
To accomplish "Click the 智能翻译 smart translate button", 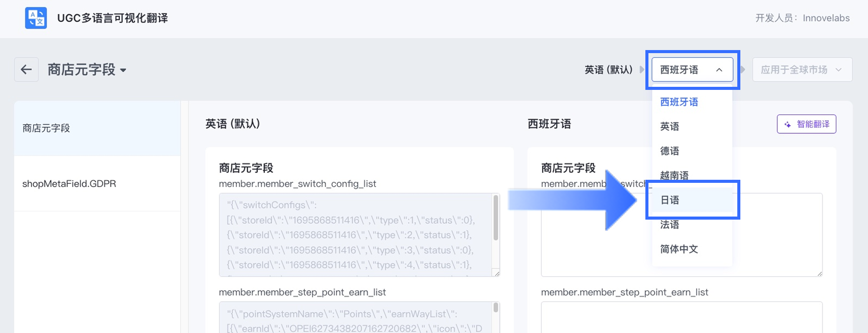I will 806,124.
